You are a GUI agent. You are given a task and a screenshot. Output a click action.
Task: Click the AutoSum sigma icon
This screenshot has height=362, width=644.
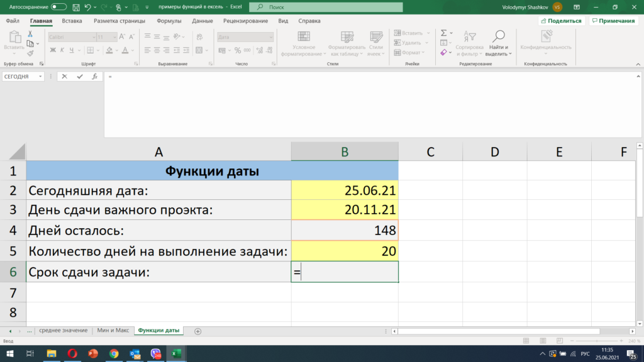point(443,33)
